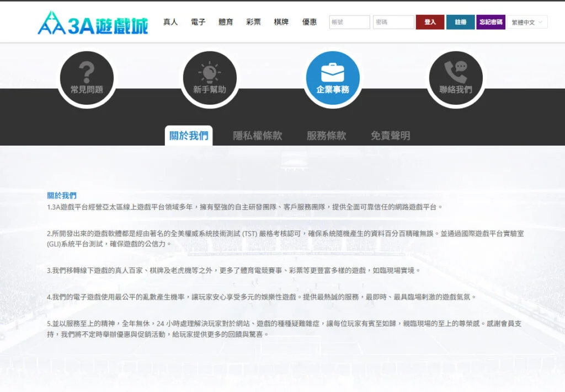Select 體育 in the top navigation
Image resolution: width=565 pixels, height=392 pixels.
(226, 22)
